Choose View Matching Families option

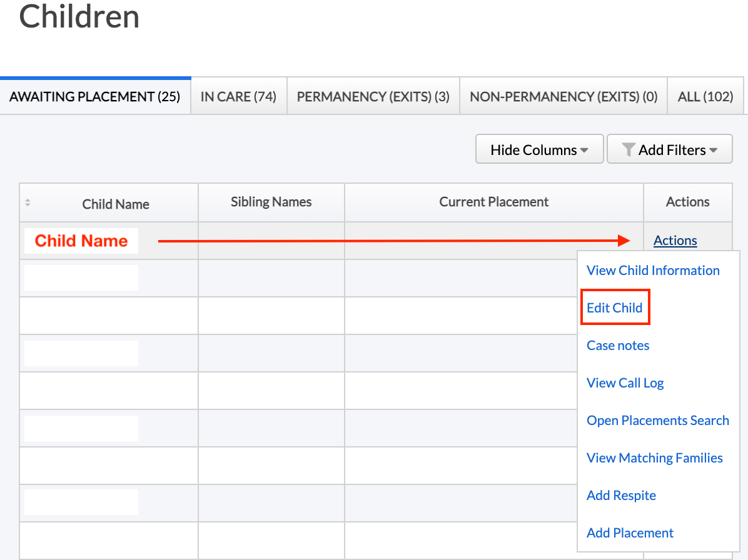[654, 458]
